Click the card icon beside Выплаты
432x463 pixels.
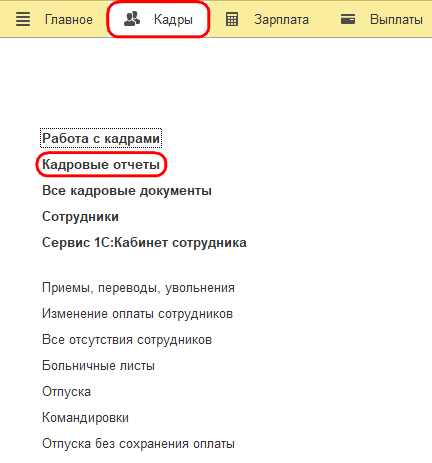(x=348, y=19)
